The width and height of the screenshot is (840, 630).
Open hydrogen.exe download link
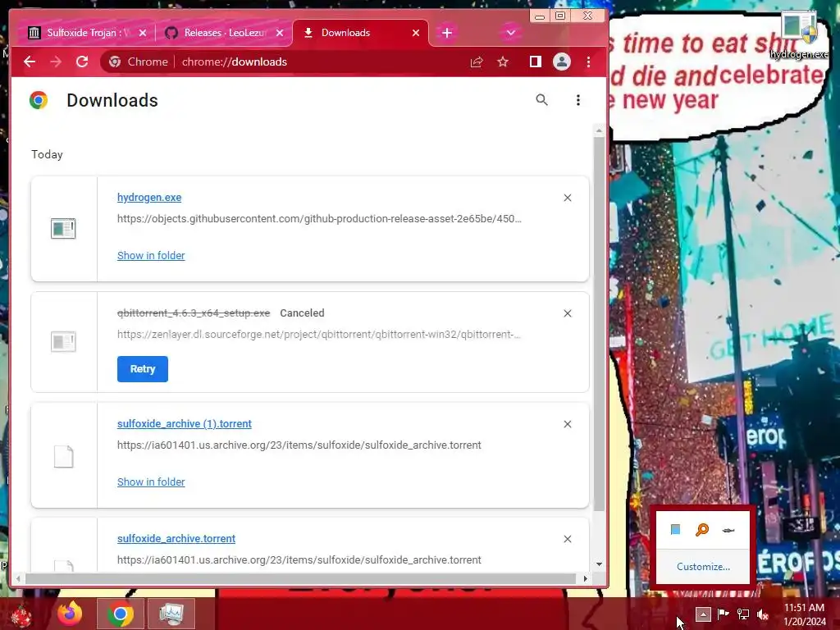coord(149,197)
